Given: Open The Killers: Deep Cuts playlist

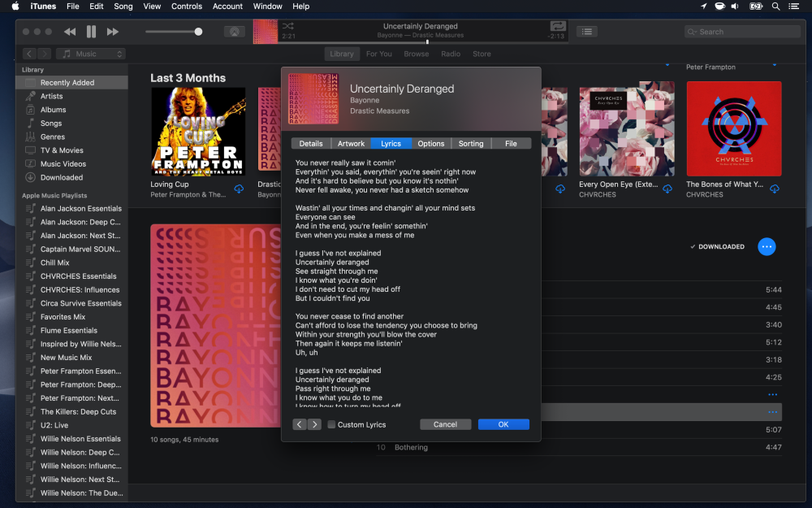Looking at the screenshot, I should (x=72, y=411).
